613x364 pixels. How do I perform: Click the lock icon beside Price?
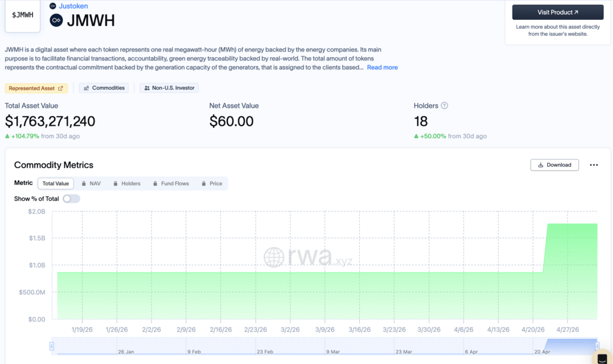click(x=204, y=183)
